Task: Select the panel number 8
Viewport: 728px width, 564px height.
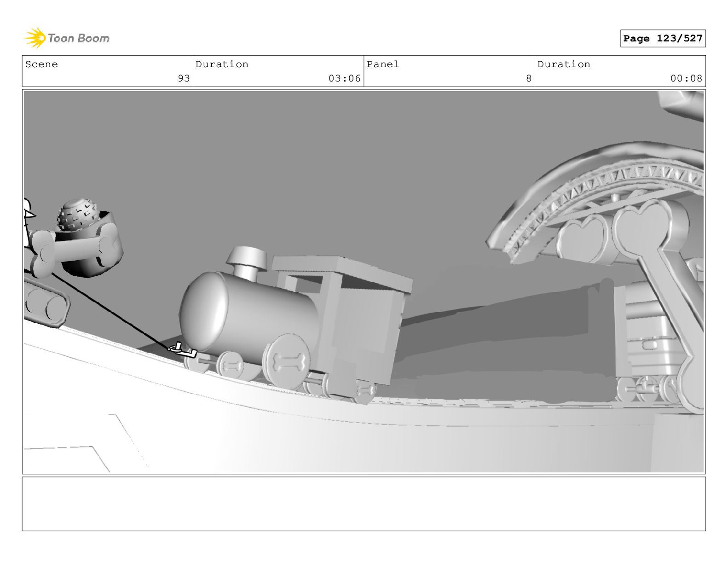Action: (x=529, y=78)
